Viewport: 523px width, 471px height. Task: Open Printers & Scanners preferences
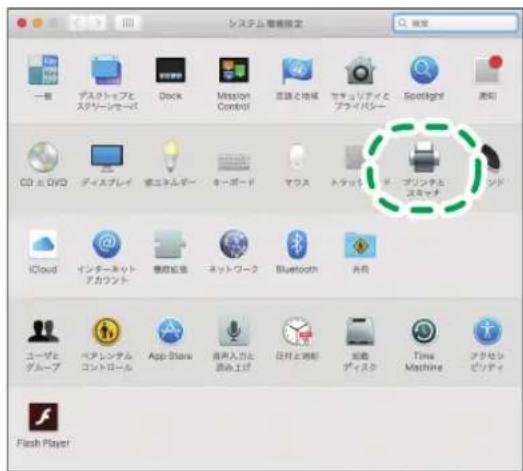424,157
